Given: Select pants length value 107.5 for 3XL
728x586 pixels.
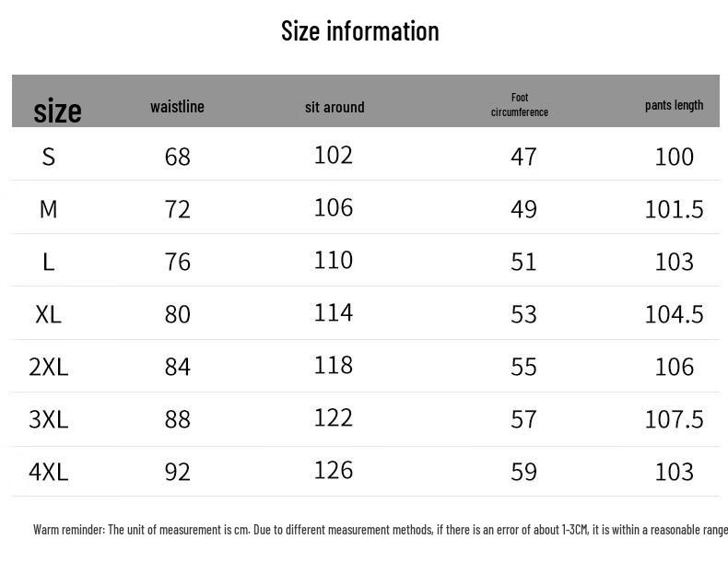Looking at the screenshot, I should point(674,419).
